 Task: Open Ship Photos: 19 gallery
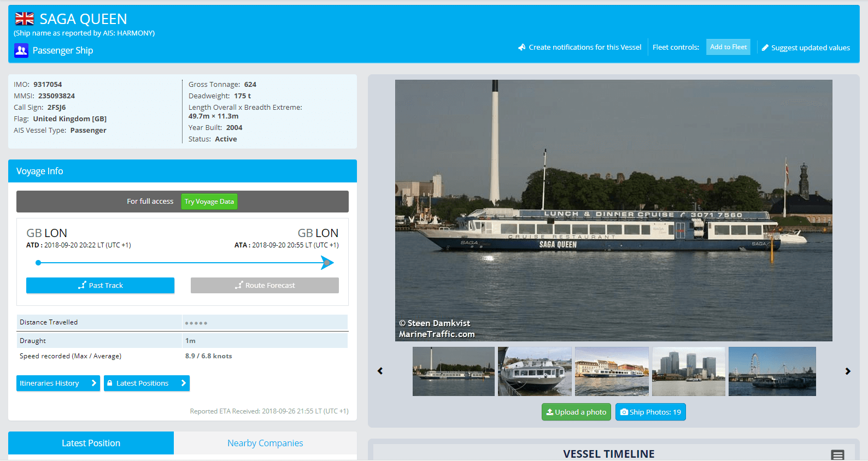point(650,412)
